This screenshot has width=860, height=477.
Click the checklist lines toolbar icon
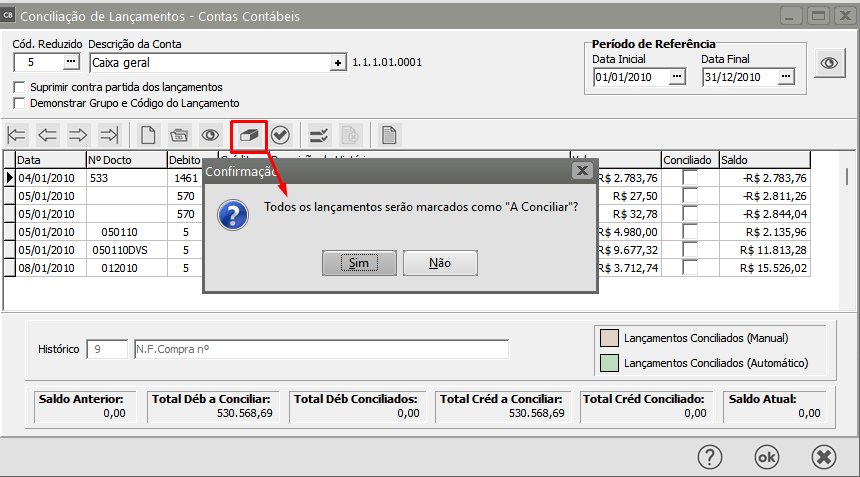pos(319,135)
